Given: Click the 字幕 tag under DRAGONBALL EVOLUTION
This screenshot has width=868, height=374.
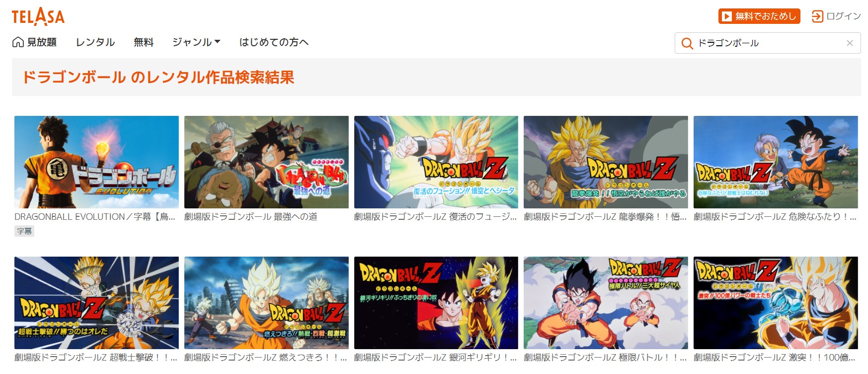Looking at the screenshot, I should pyautogui.click(x=24, y=231).
